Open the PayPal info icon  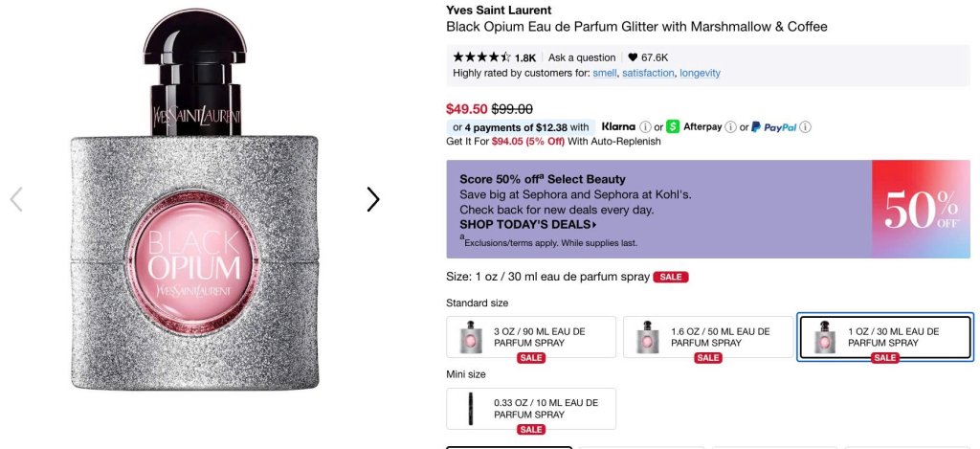click(x=806, y=127)
